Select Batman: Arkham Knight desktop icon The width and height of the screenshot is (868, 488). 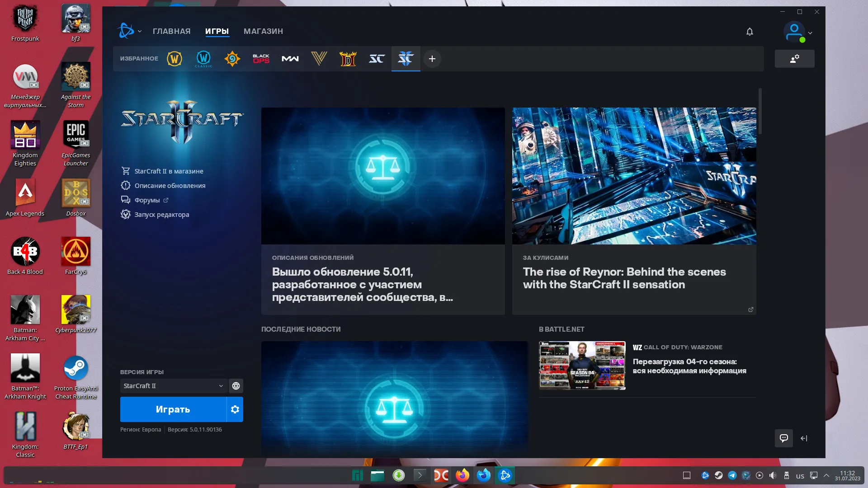pos(25,377)
